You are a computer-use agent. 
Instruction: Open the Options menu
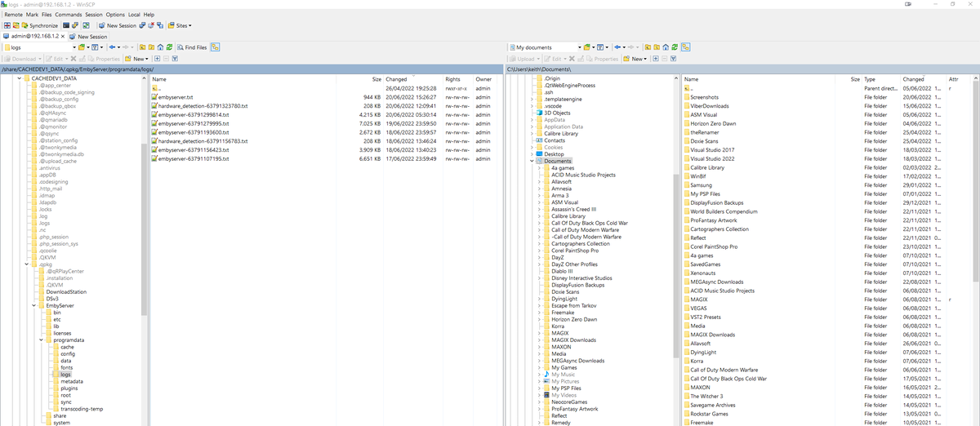point(115,15)
